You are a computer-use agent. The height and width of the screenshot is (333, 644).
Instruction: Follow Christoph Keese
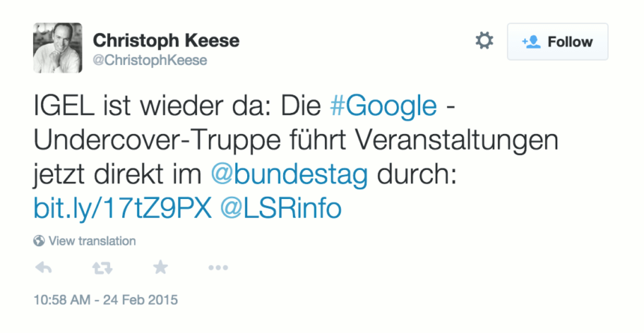(557, 42)
